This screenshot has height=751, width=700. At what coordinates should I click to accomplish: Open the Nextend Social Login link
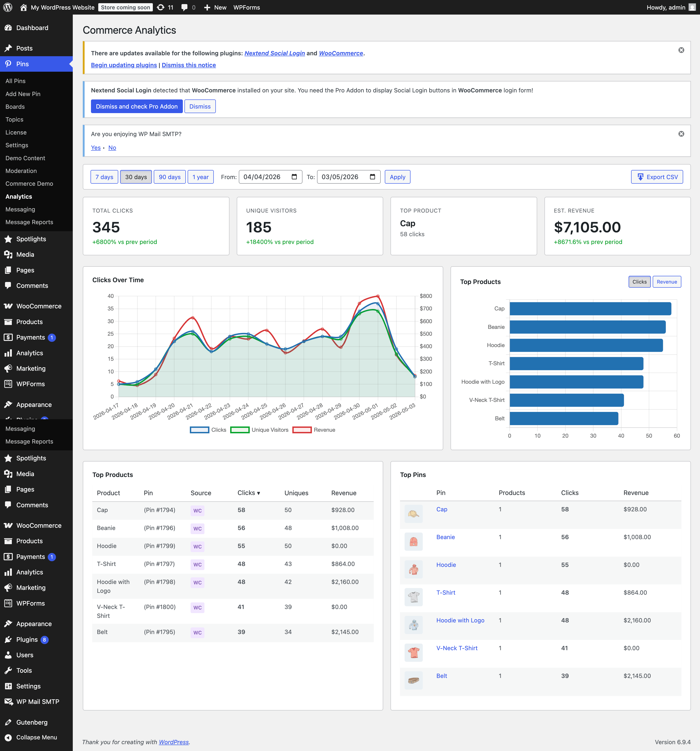[274, 53]
